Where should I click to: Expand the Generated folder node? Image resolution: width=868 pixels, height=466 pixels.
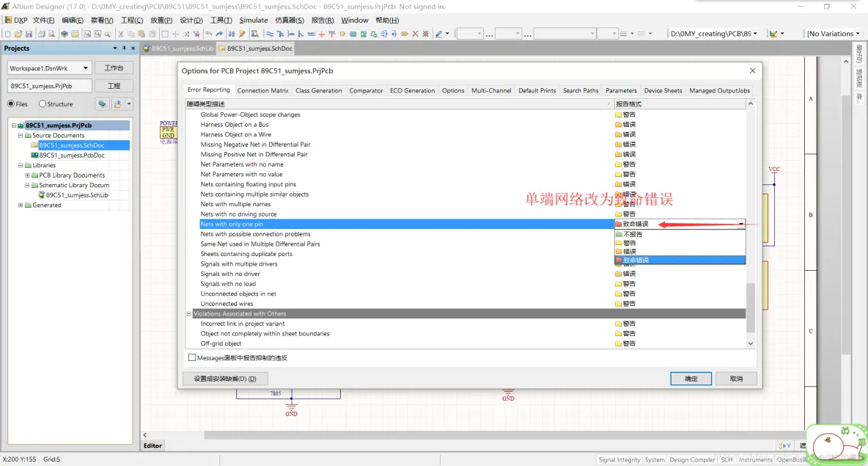(x=21, y=205)
